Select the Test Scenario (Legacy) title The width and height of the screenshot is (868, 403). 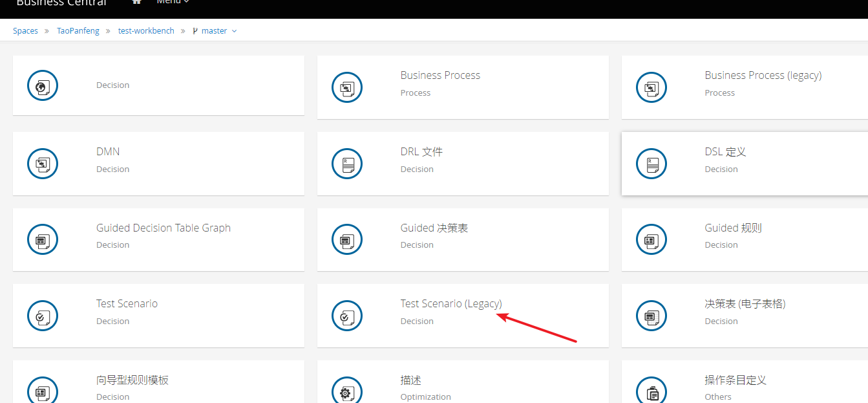coord(451,303)
